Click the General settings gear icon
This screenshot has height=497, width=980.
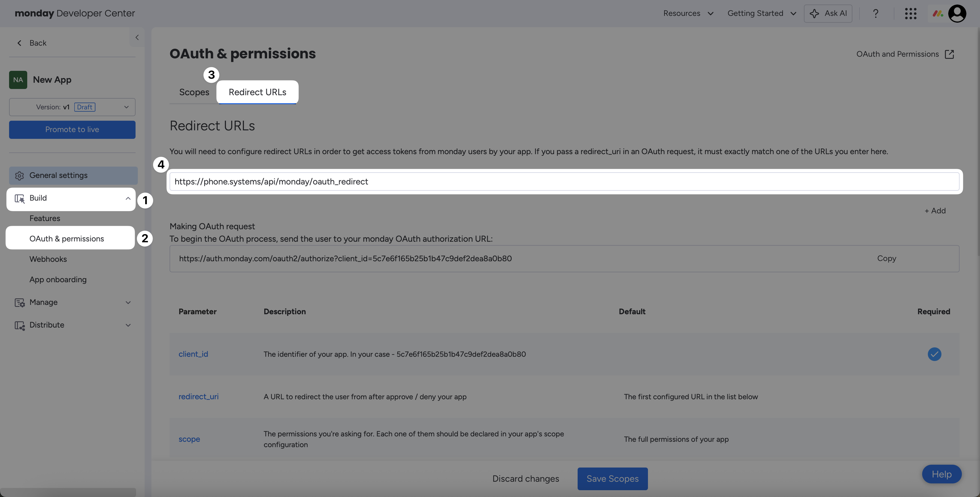[19, 176]
